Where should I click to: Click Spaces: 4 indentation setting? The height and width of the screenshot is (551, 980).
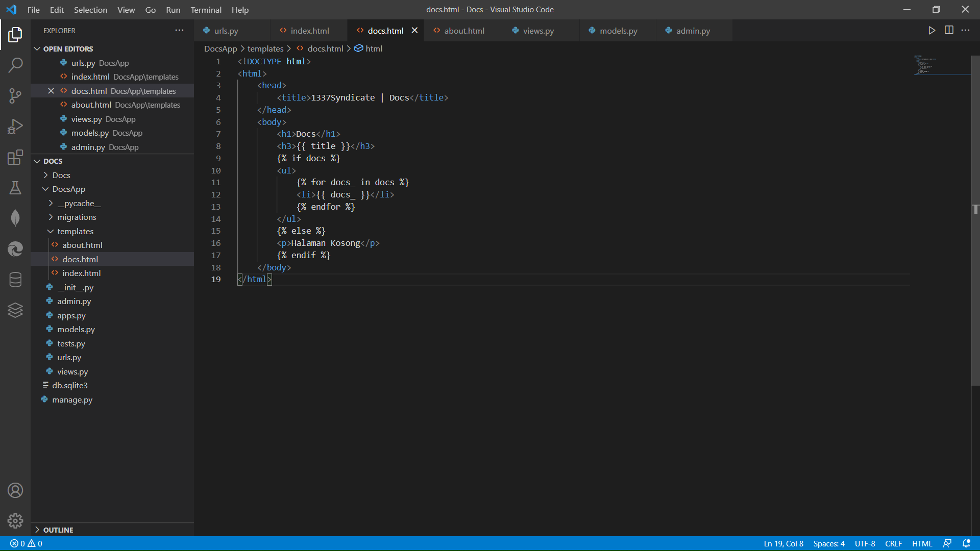coord(828,543)
